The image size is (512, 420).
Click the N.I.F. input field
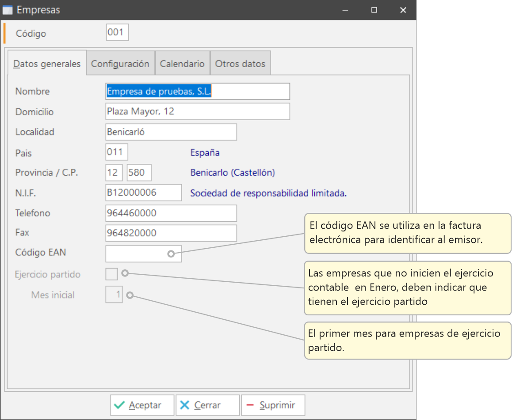(143, 193)
